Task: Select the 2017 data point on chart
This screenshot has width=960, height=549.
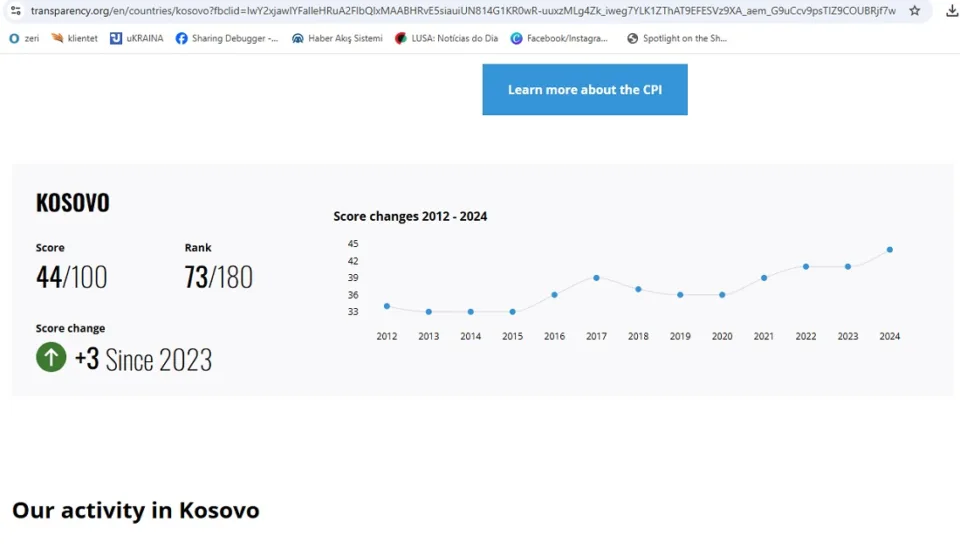Action: point(596,278)
